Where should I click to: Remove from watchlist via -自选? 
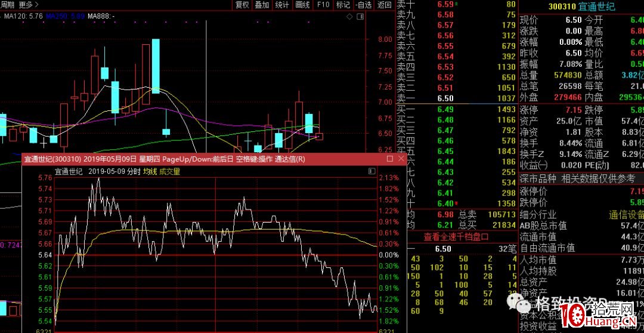tap(364, 5)
